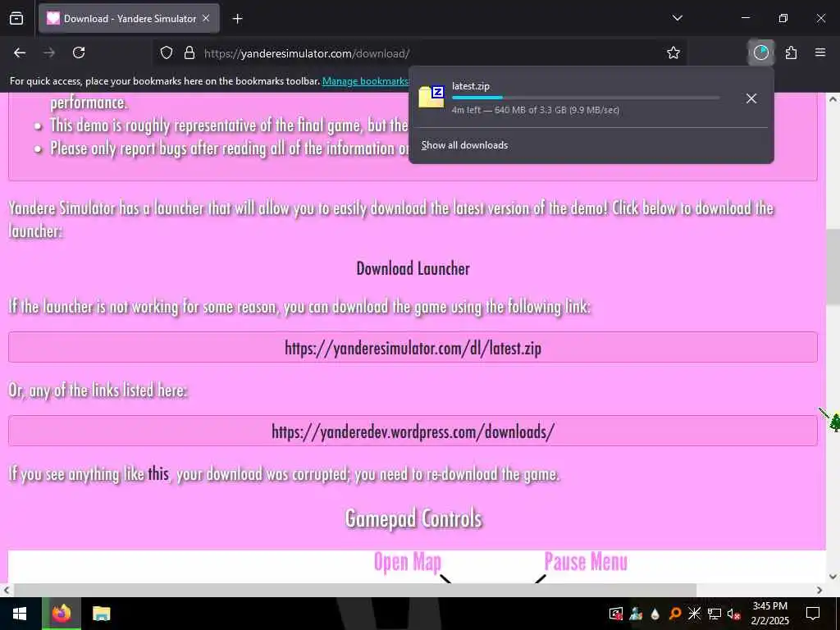Click the scroll down arrow
Screen dimensions: 840x630
click(833, 577)
